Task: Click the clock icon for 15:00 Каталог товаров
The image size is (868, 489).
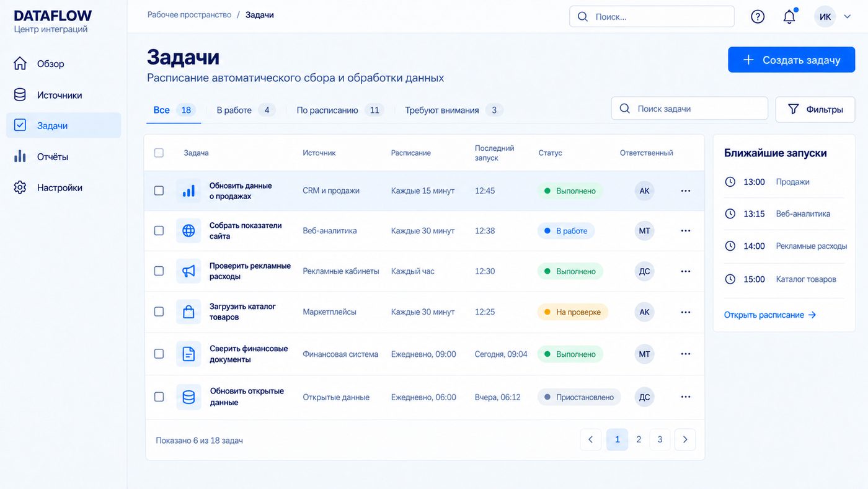Action: [730, 279]
